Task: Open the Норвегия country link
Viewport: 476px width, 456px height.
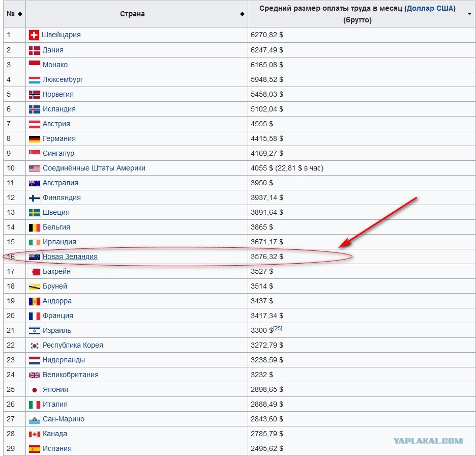Action: coord(58,94)
